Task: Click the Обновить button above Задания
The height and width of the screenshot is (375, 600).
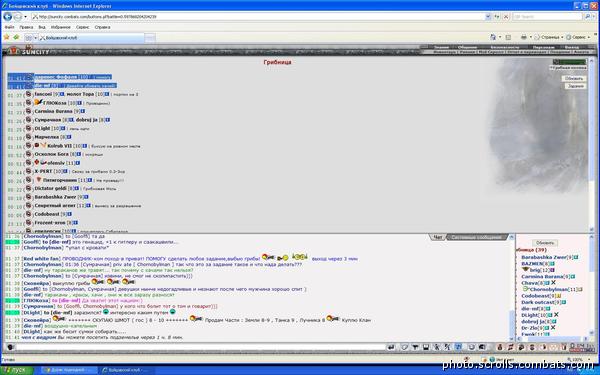Action: coord(574,78)
